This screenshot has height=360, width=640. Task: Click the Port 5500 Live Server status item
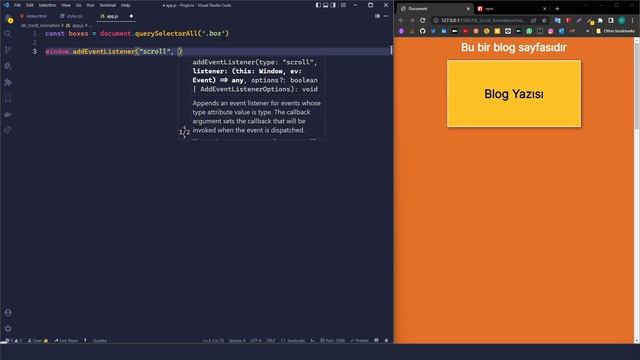coord(333,340)
